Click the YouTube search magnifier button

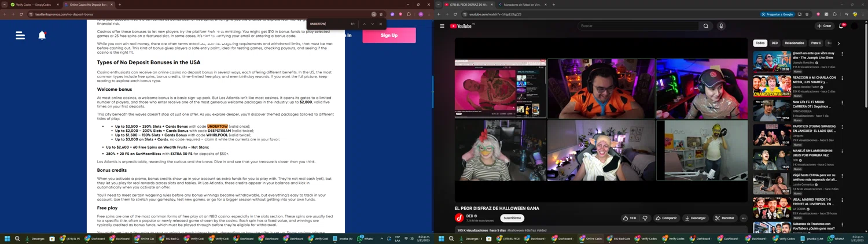coord(705,26)
